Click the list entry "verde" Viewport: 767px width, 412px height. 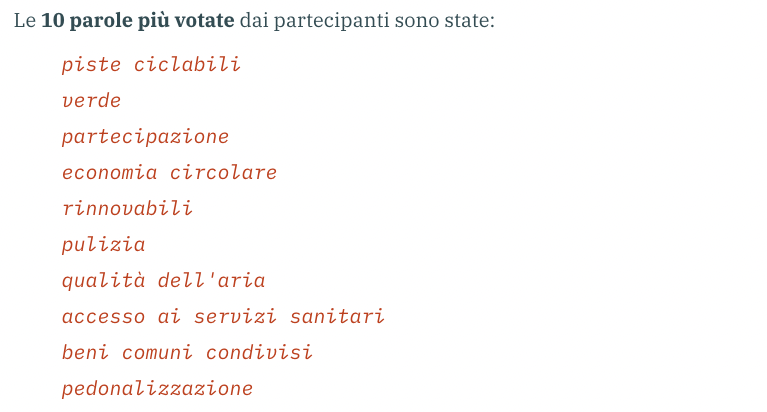[x=91, y=101]
